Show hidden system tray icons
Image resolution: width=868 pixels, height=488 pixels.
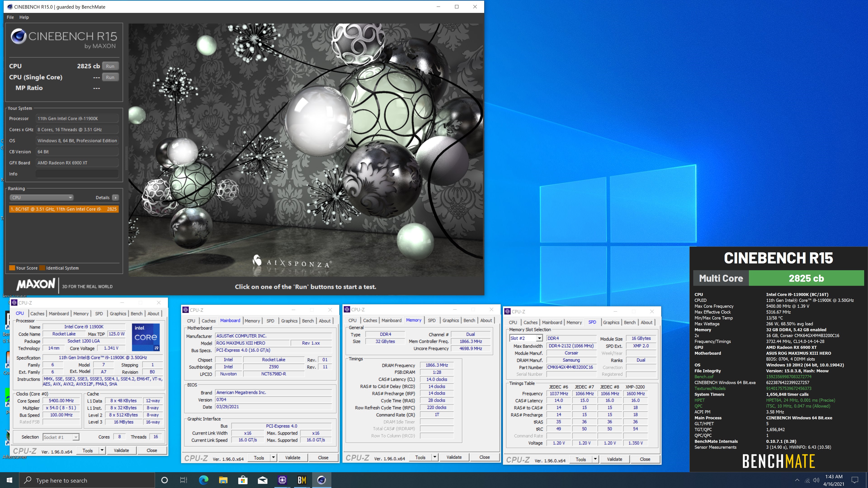coord(797,480)
